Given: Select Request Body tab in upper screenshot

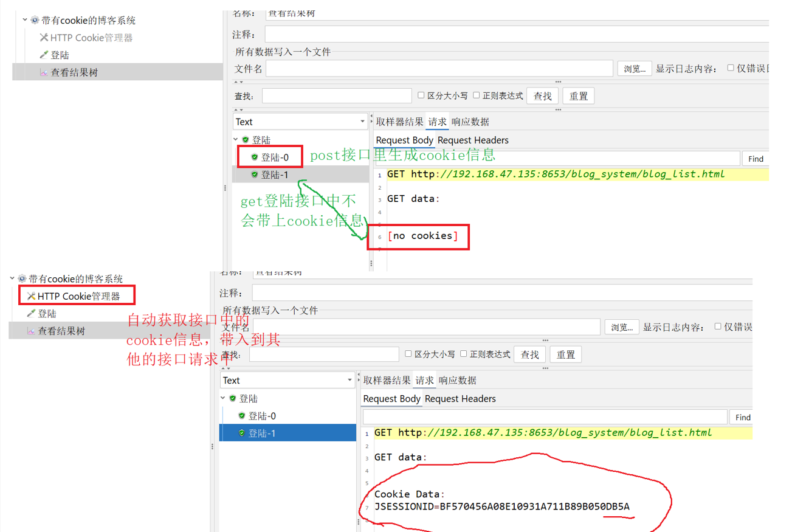Looking at the screenshot, I should point(404,140).
